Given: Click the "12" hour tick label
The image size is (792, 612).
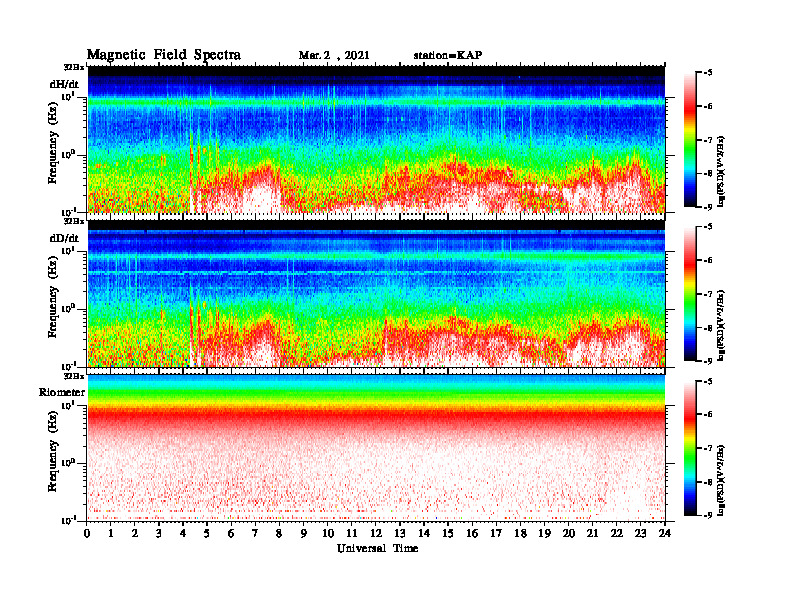Looking at the screenshot, I should (376, 533).
